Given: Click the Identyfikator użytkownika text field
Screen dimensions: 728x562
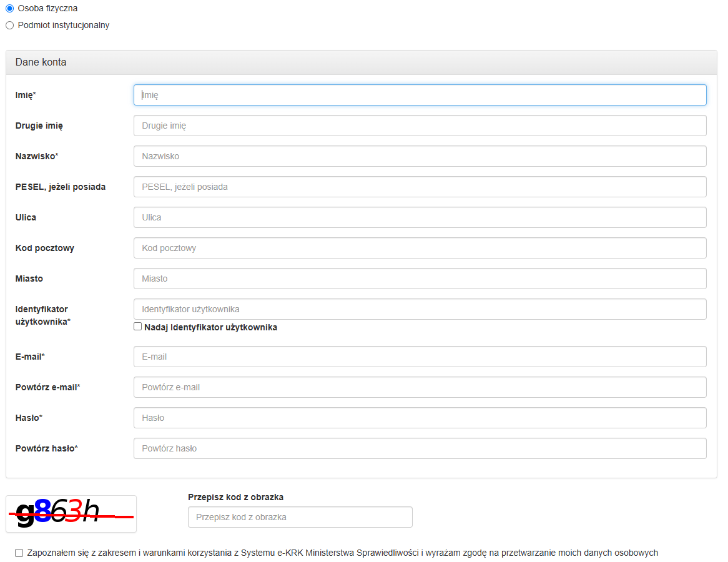Looking at the screenshot, I should point(420,309).
